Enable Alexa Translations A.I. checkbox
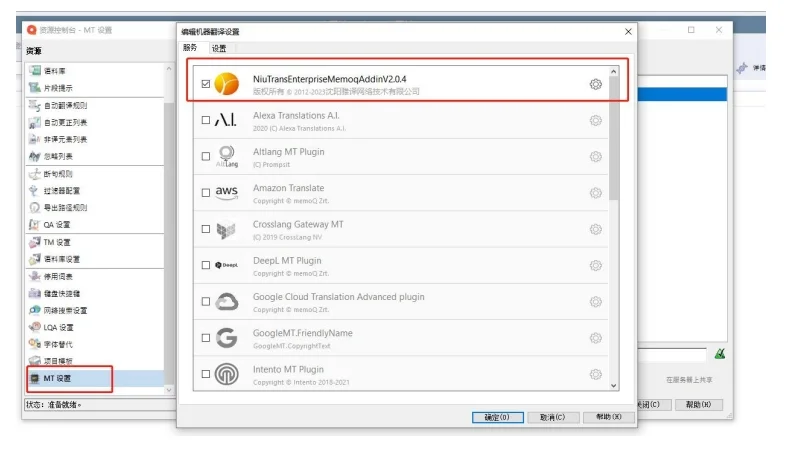The width and height of the screenshot is (787, 449). (x=206, y=120)
